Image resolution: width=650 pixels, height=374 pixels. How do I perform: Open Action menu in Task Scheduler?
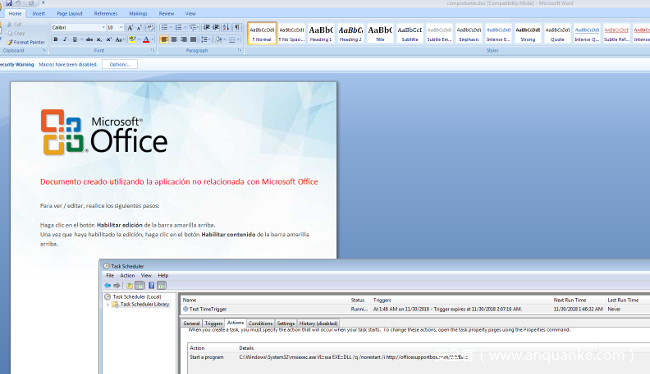(x=127, y=275)
